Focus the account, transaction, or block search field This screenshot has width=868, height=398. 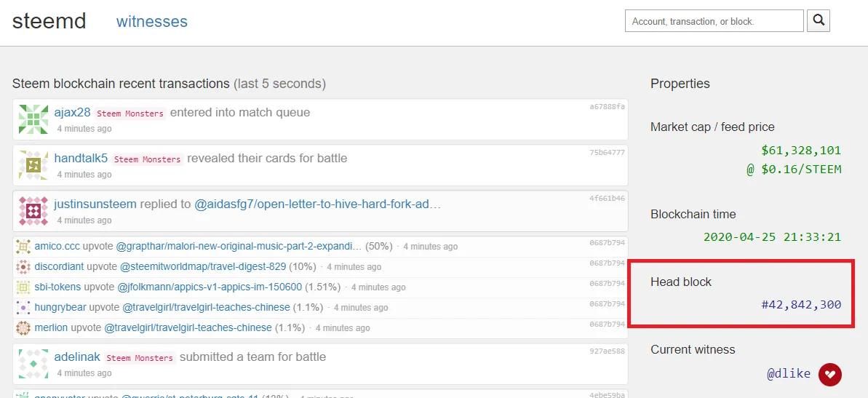pyautogui.click(x=714, y=21)
